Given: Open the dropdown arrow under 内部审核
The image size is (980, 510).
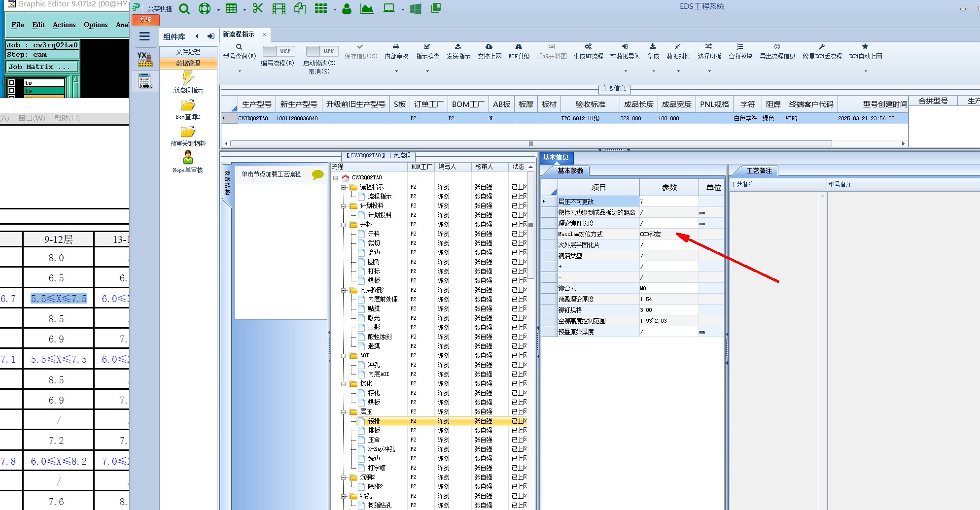Looking at the screenshot, I should (x=396, y=71).
